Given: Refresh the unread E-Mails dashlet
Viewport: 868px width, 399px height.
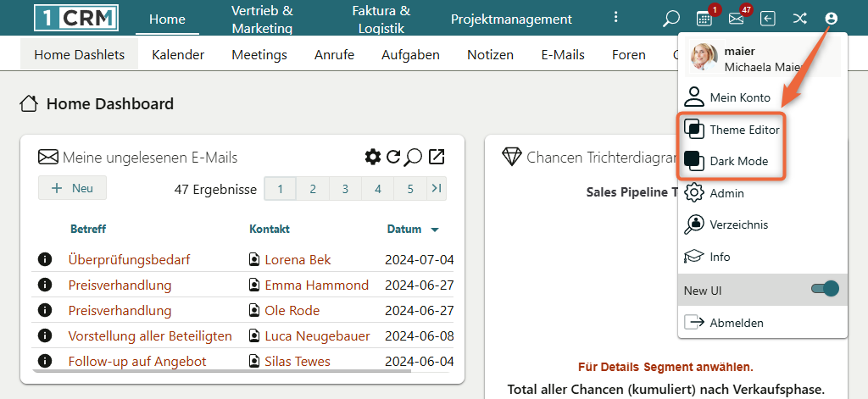Looking at the screenshot, I should pos(393,157).
